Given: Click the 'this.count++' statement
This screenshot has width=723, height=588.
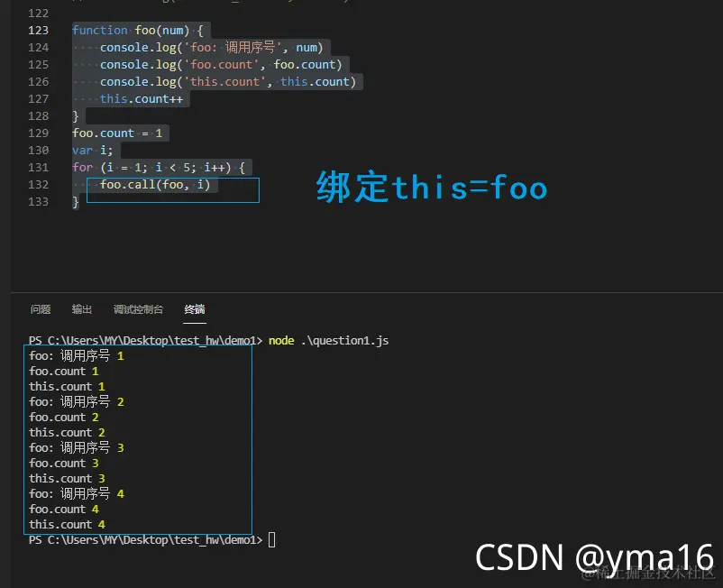Looking at the screenshot, I should (142, 98).
